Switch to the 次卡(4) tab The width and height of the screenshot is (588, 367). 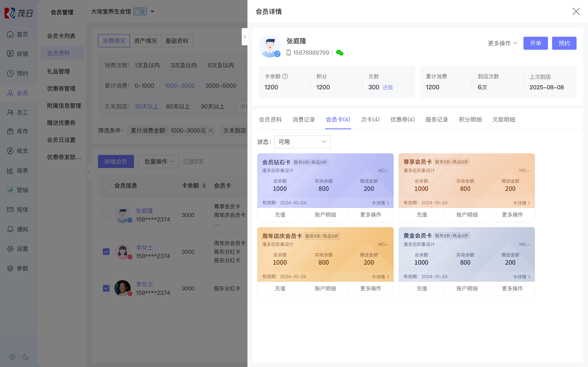(x=370, y=119)
